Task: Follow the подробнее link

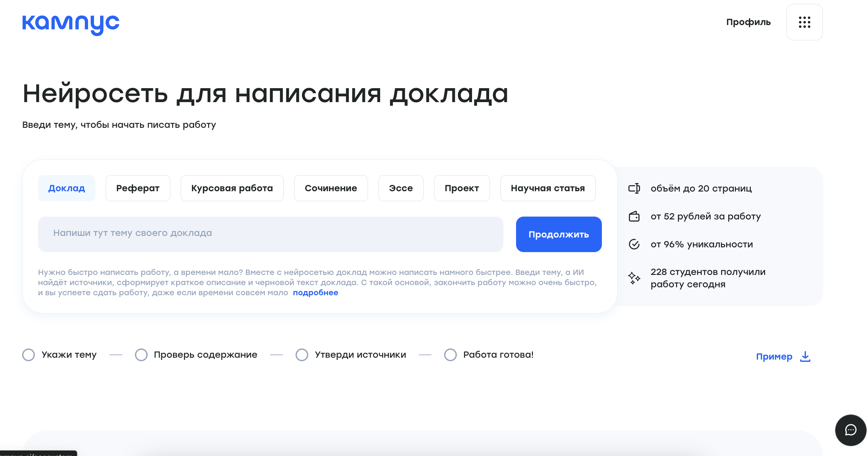Action: (316, 293)
